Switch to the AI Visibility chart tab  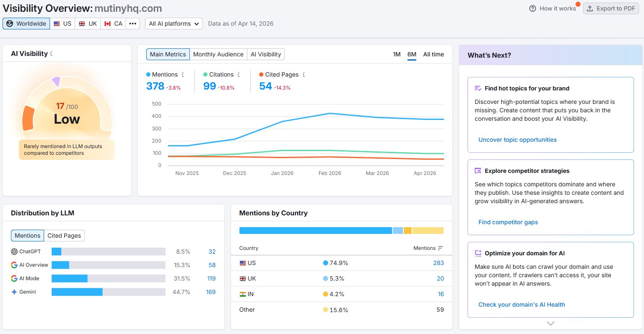coord(266,54)
